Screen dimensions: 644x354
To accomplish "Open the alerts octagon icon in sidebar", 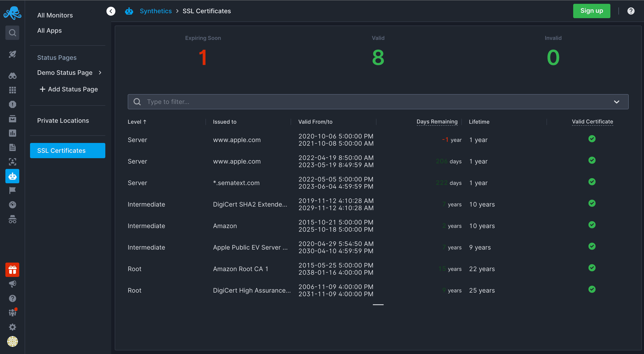I will tap(12, 104).
